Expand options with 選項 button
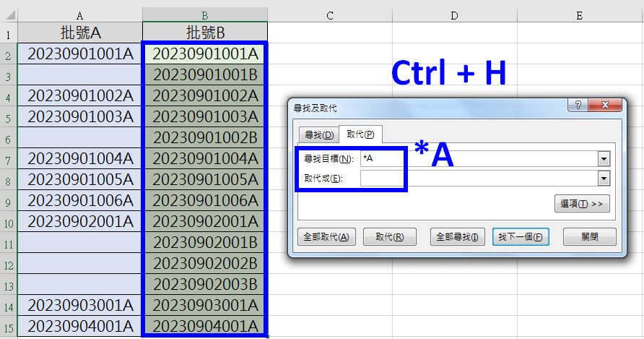Viewport: 644px width, 339px height. tap(582, 205)
